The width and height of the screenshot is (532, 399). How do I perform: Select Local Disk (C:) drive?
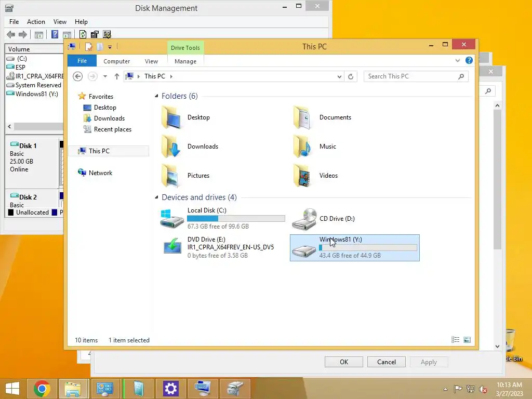(x=222, y=218)
